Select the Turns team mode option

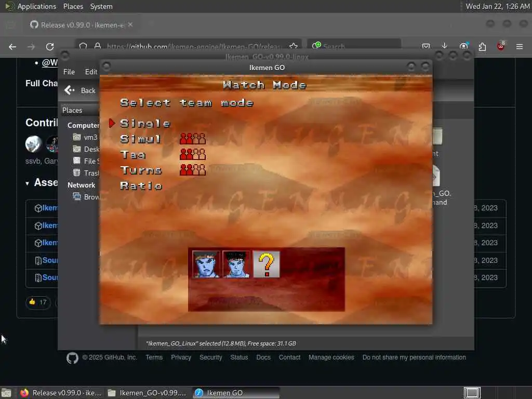pos(141,170)
